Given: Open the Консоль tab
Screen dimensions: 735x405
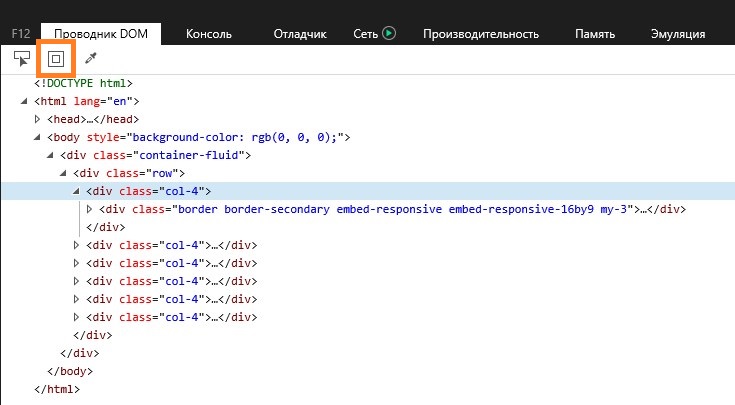Looking at the screenshot, I should [x=209, y=34].
